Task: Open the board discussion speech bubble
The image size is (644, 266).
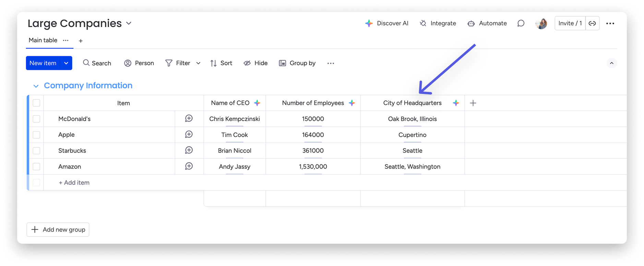Action: pos(521,23)
